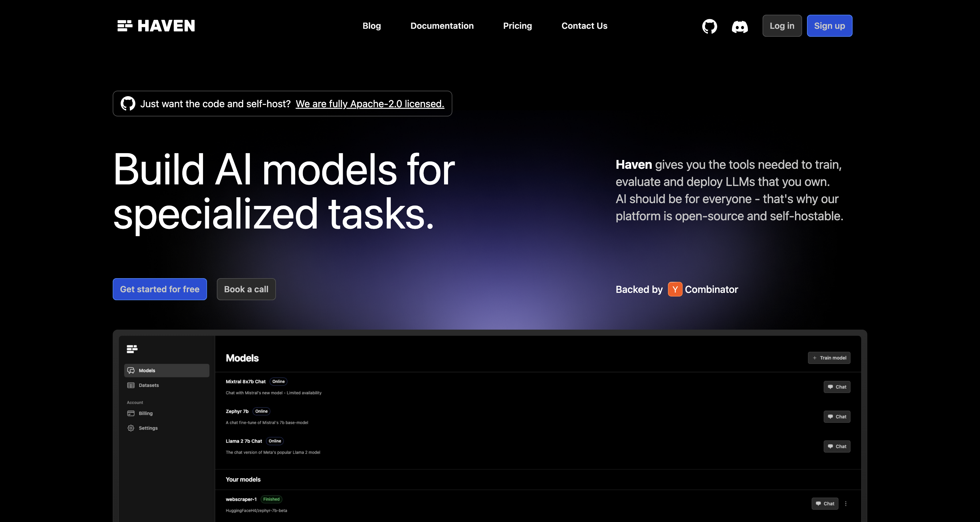980x522 pixels.
Task: Open the Blog page
Action: click(372, 26)
